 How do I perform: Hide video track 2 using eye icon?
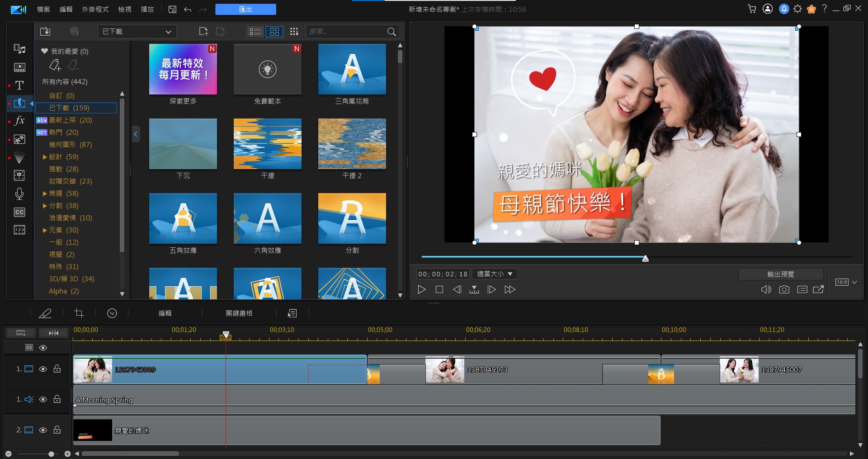click(x=43, y=430)
